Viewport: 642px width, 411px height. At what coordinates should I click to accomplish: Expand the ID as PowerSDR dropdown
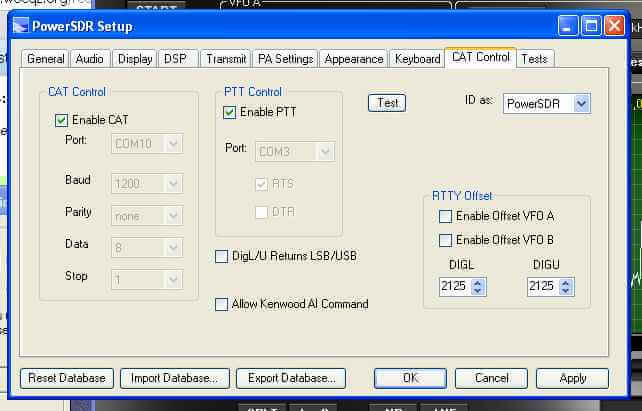tap(582, 104)
